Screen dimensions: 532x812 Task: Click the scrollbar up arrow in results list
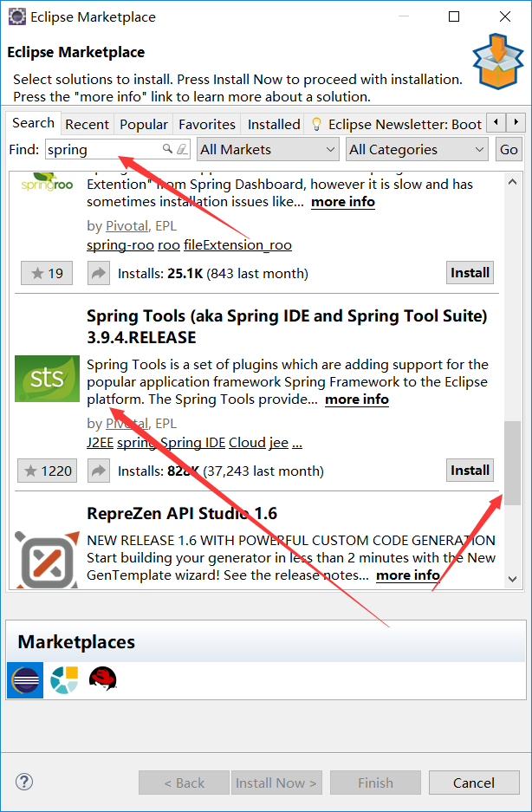[x=513, y=182]
